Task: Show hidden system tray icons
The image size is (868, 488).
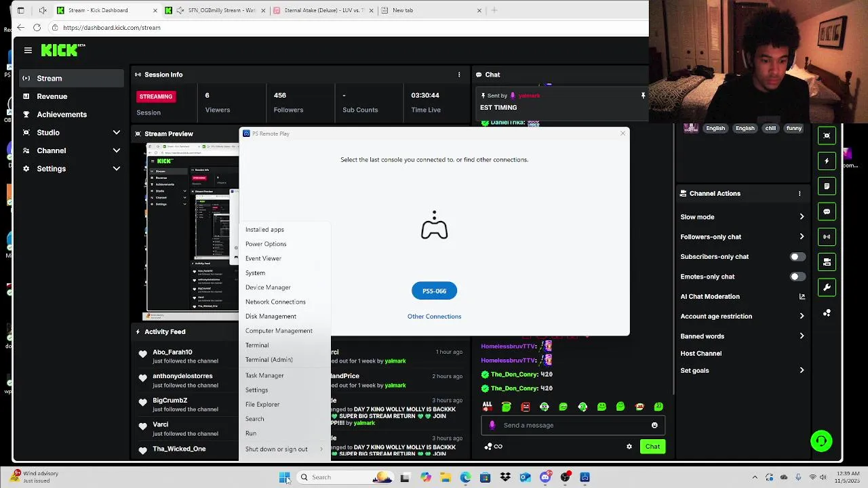Action: tap(755, 477)
